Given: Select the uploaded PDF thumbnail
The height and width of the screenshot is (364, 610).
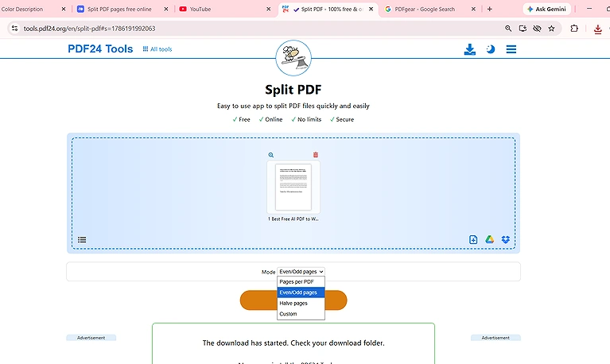Looking at the screenshot, I should 293,188.
